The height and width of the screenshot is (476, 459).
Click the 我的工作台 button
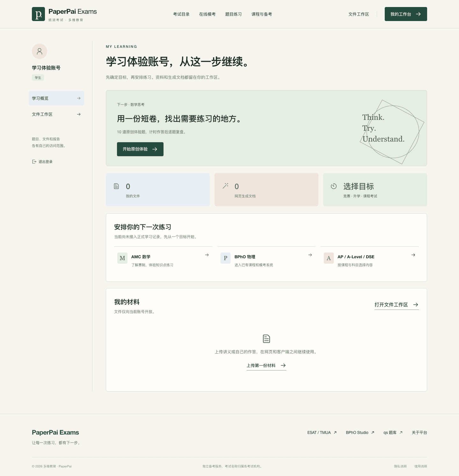click(x=406, y=14)
